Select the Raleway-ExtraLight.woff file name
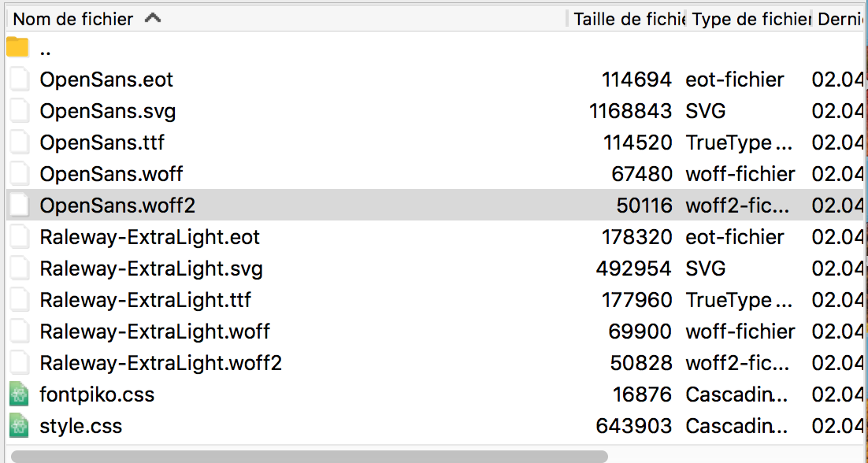This screenshot has height=463, width=868. 155,332
